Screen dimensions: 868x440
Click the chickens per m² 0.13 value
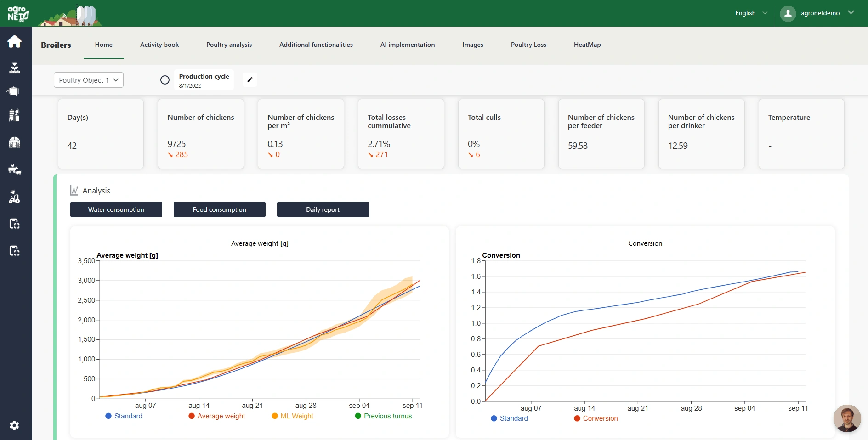pyautogui.click(x=275, y=144)
